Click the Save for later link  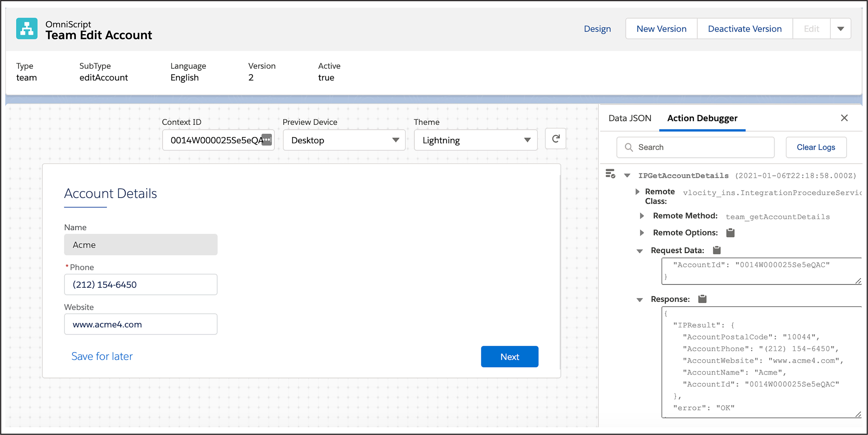(x=102, y=356)
